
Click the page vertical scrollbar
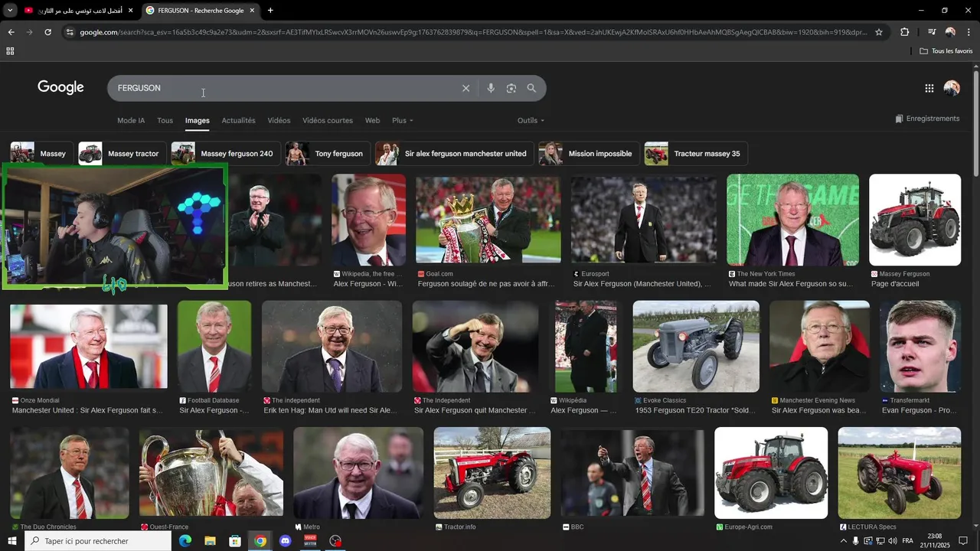(975, 122)
